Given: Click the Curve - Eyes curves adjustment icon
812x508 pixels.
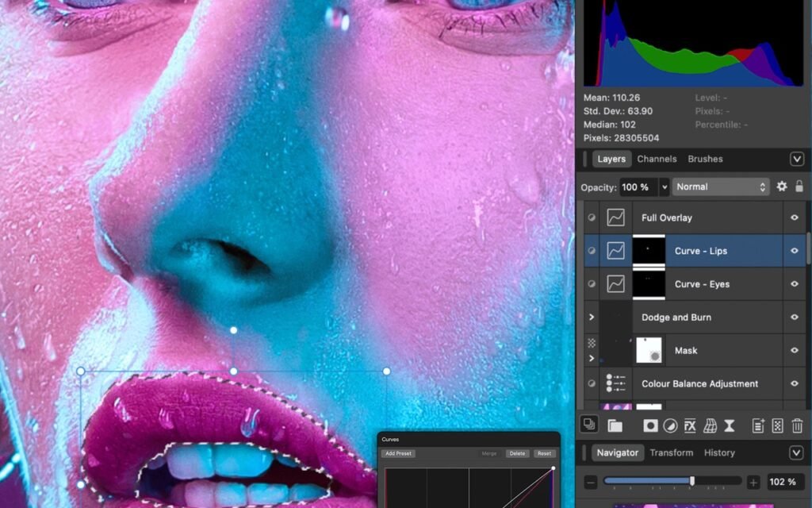Looking at the screenshot, I should 615,284.
